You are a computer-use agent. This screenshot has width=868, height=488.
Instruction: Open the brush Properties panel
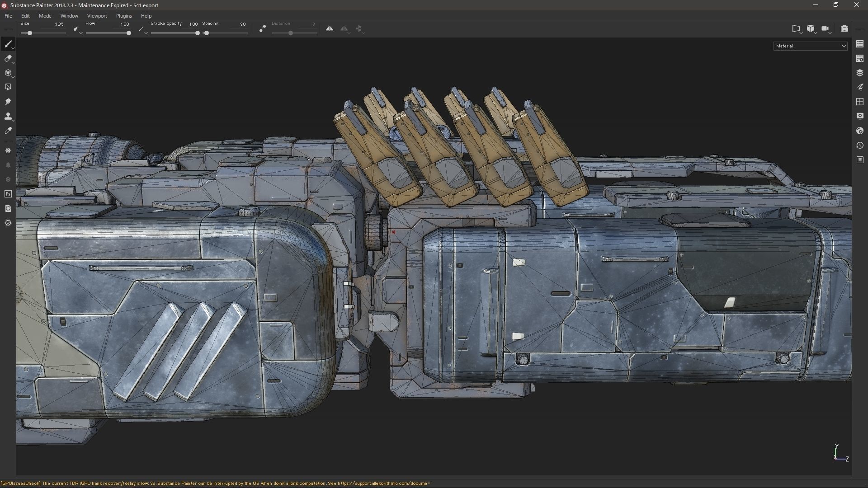860,87
